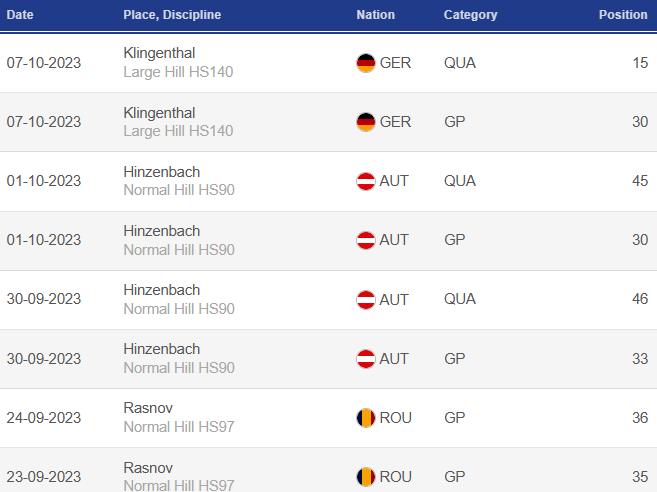
Task: Sort by the Position column header
Action: click(622, 15)
